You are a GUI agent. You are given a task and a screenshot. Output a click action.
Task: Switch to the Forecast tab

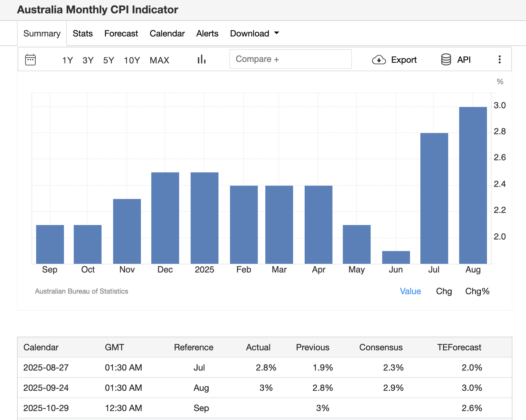click(x=121, y=33)
